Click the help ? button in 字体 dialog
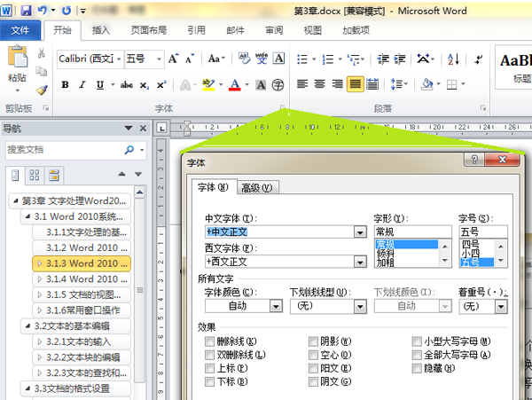Screen dimensions: 532x400 (x=474, y=159)
